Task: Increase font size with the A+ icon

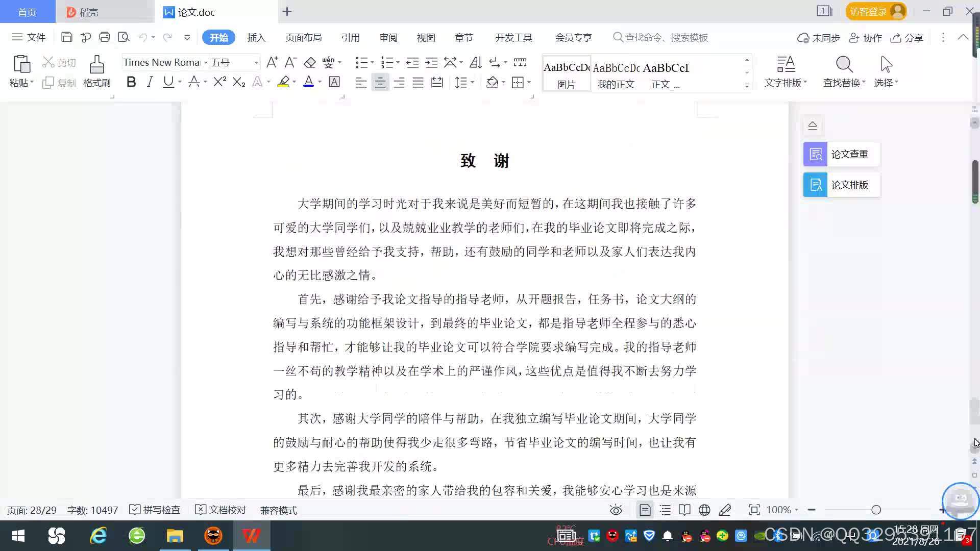Action: (x=272, y=62)
